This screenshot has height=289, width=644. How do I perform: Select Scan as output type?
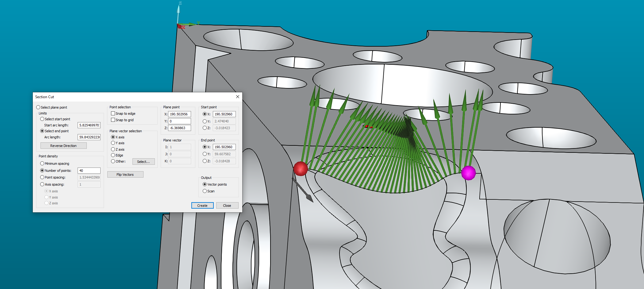point(205,191)
